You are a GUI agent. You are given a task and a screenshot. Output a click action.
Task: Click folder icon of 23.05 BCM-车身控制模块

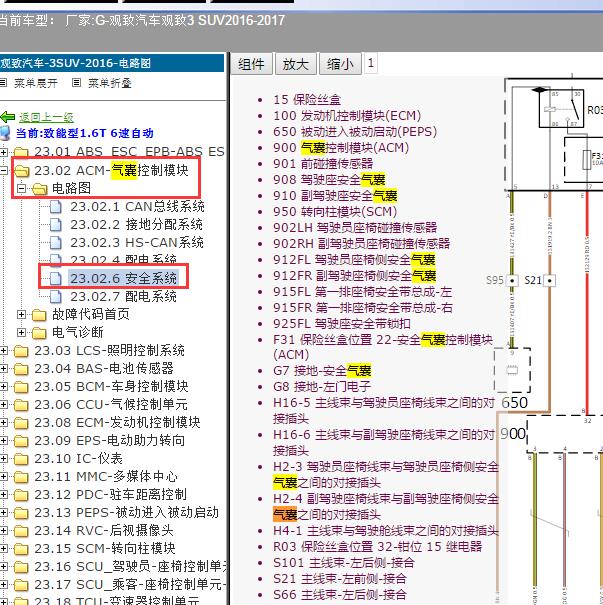[x=22, y=387]
